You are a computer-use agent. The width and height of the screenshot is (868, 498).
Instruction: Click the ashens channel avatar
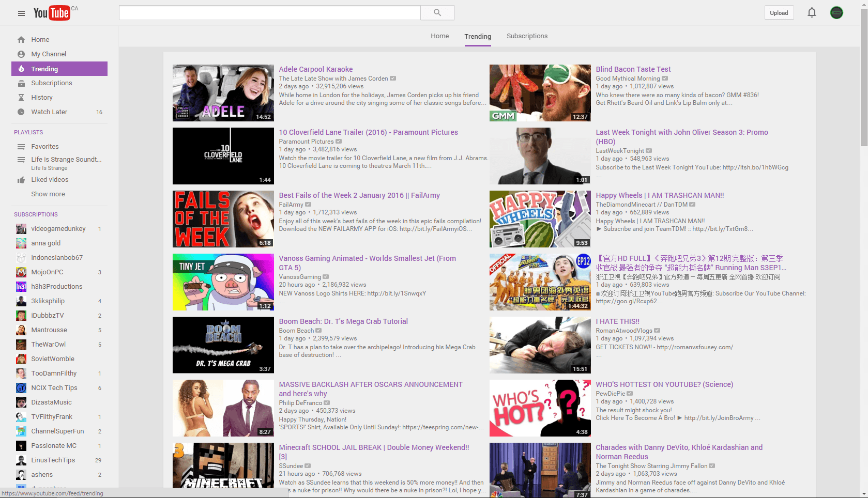click(x=21, y=475)
